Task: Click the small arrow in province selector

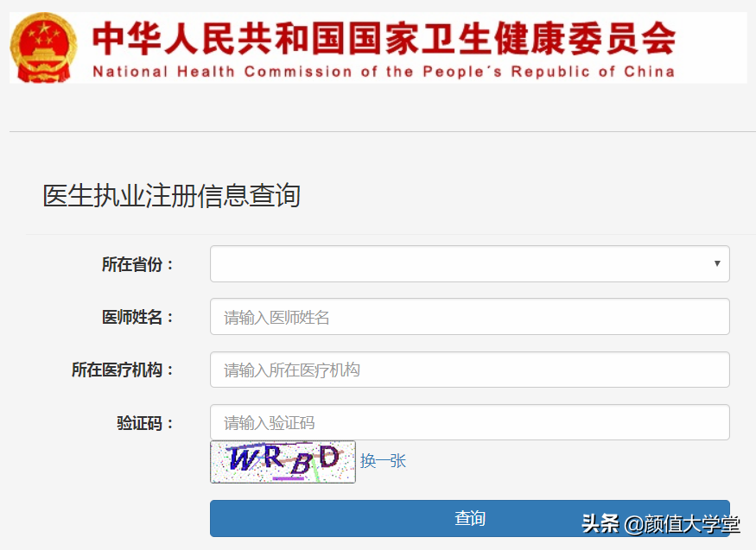Action: (x=717, y=263)
